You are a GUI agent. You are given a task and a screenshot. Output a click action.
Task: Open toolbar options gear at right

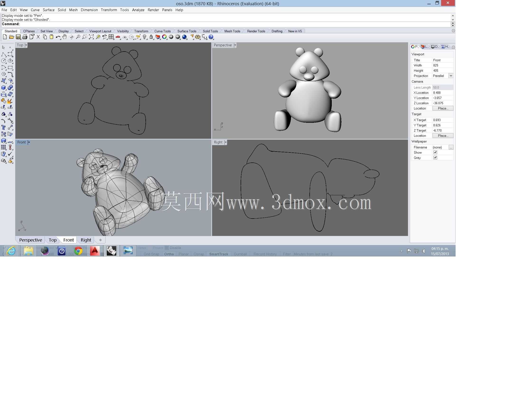click(x=453, y=31)
